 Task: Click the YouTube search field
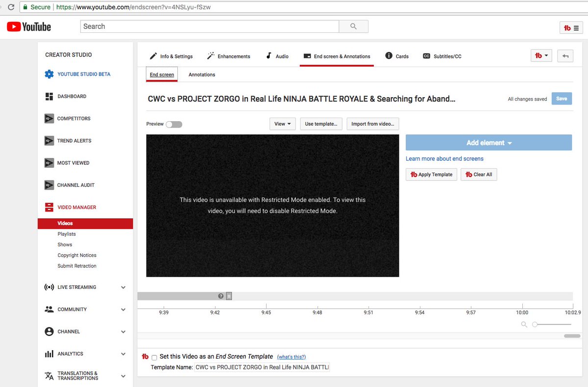(x=210, y=26)
